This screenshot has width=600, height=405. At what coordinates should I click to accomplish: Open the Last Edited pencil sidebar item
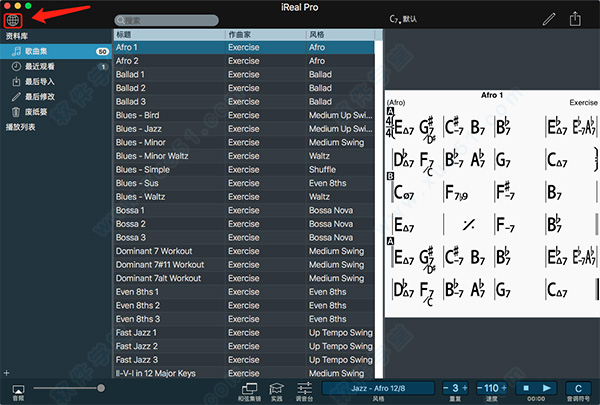tap(56, 97)
